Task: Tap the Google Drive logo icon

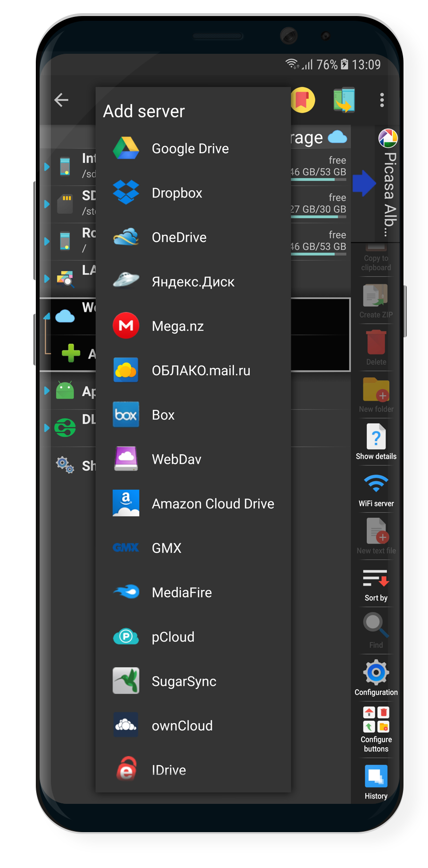Action: (126, 148)
